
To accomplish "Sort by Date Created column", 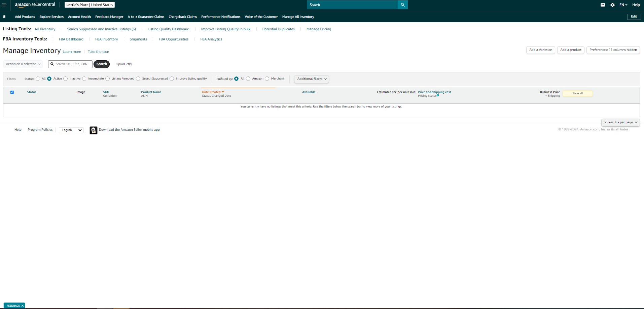I will point(213,92).
